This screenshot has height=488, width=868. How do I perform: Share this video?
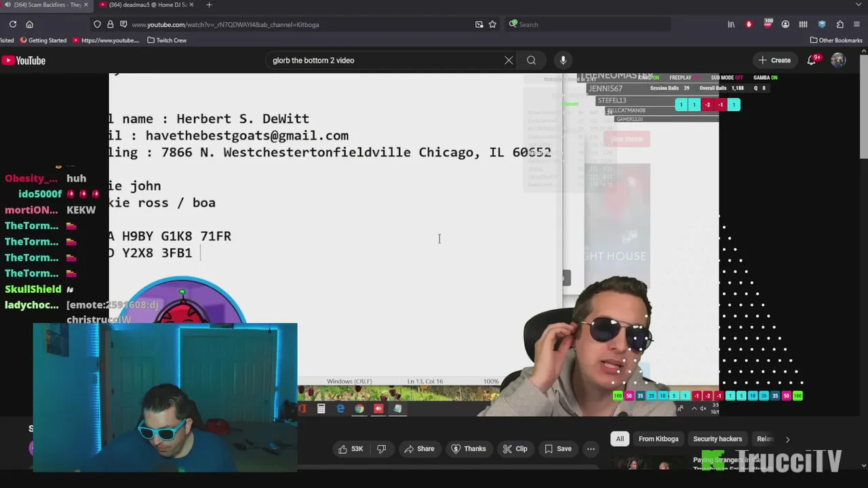point(419,449)
